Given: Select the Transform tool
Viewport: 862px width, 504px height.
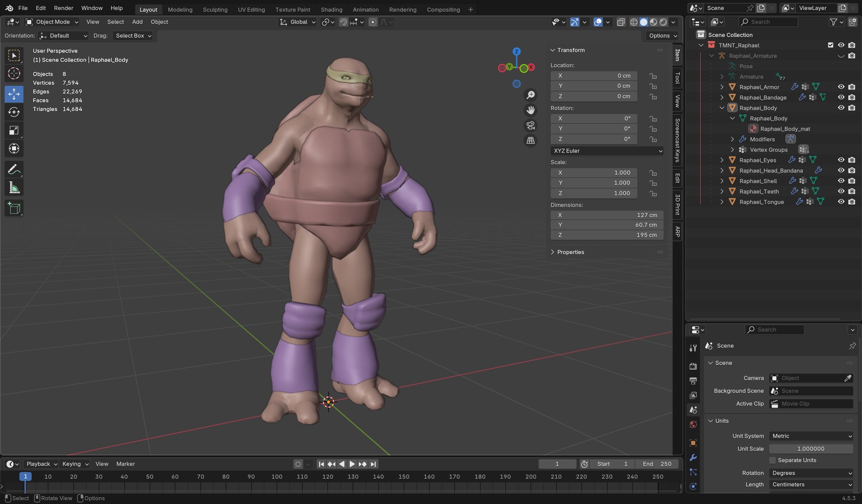Looking at the screenshot, I should [x=14, y=148].
